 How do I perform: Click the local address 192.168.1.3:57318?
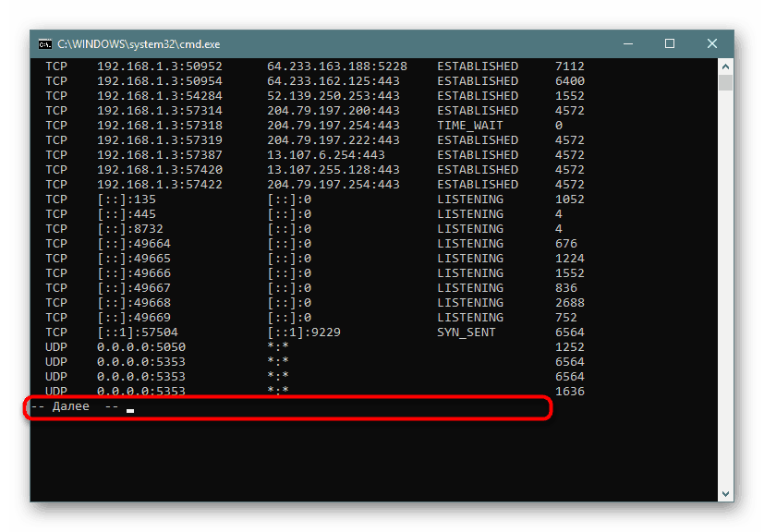(160, 126)
